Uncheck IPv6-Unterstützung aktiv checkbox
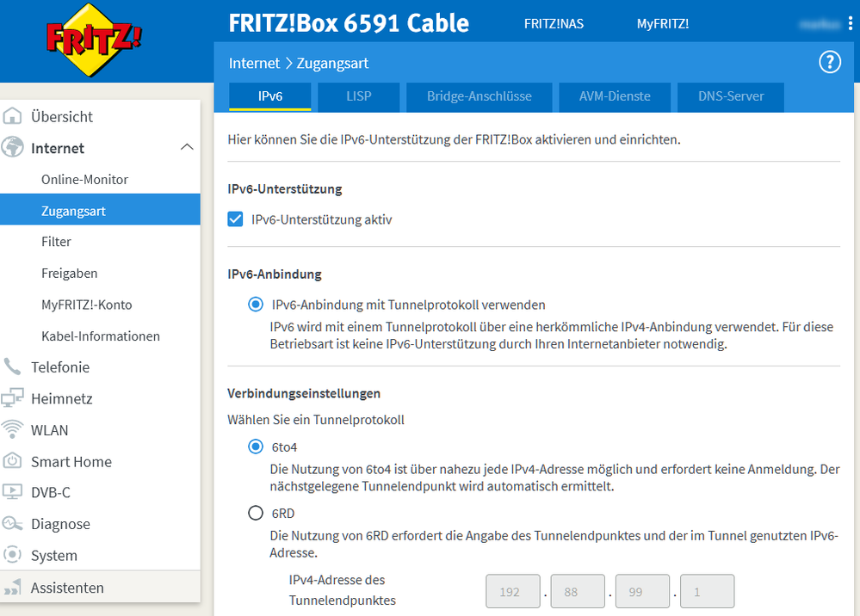Image resolution: width=860 pixels, height=616 pixels. pyautogui.click(x=235, y=219)
